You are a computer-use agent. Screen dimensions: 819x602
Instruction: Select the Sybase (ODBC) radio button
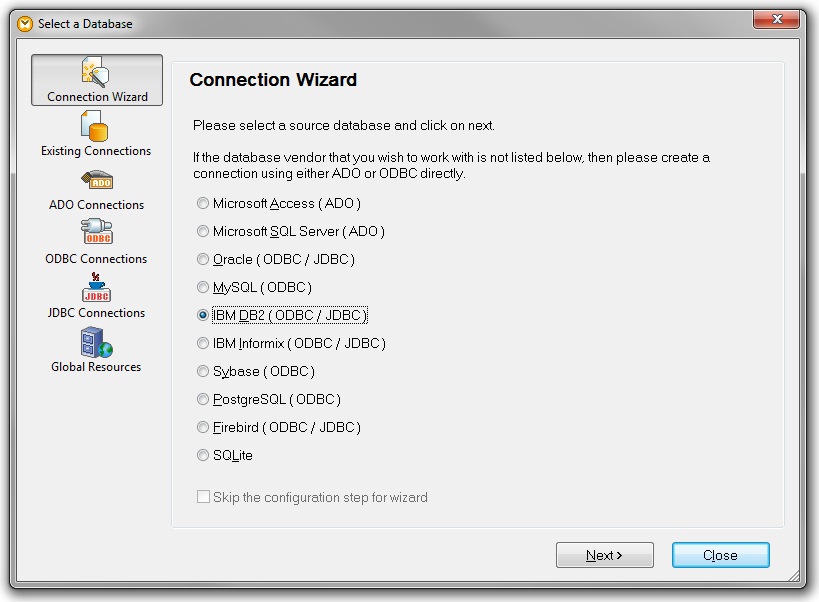pos(203,371)
